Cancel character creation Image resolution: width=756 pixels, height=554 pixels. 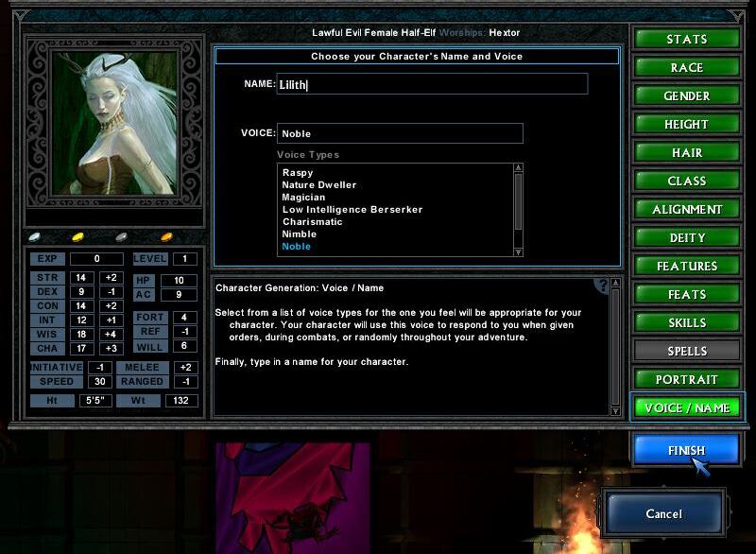point(663,513)
